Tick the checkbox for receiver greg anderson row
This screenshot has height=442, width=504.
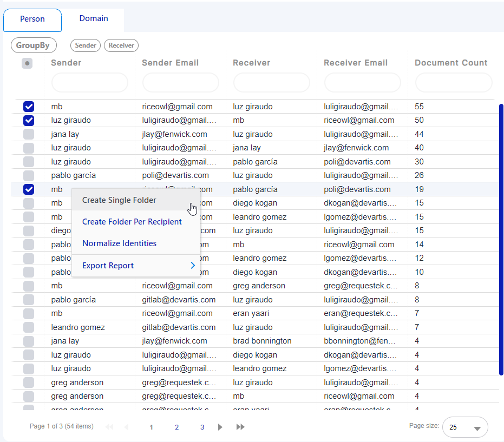[29, 286]
